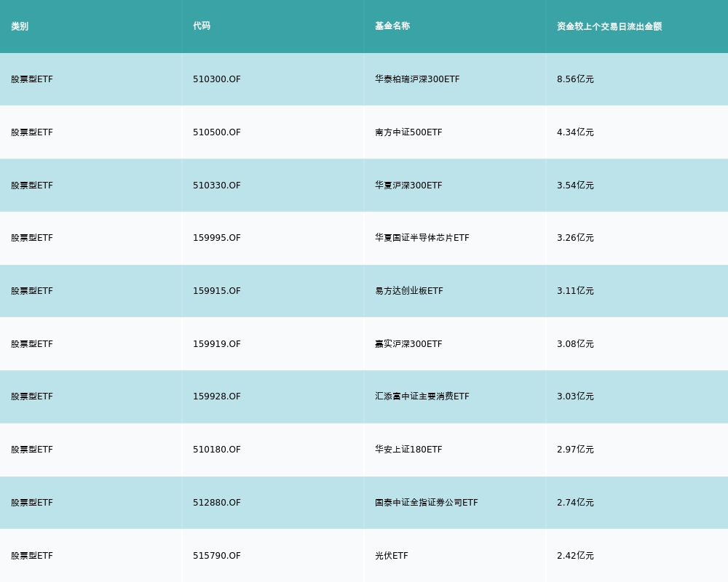This screenshot has height=582, width=728.
Task: Select fund name 易方达创业板ETF
Action: click(409, 291)
